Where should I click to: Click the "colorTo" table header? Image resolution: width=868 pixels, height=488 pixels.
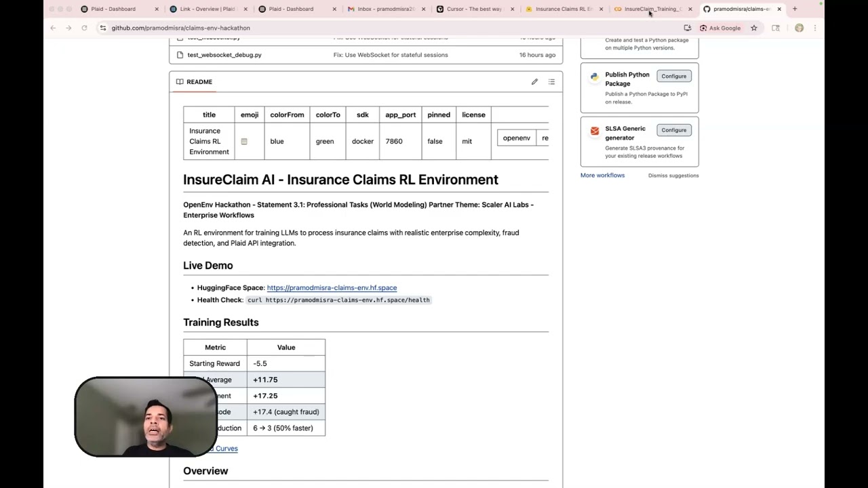click(x=328, y=115)
